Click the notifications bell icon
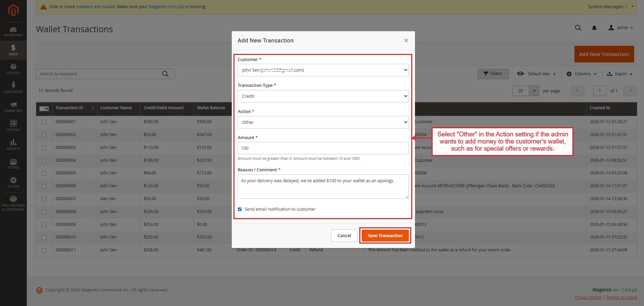644x306 pixels. pyautogui.click(x=594, y=28)
